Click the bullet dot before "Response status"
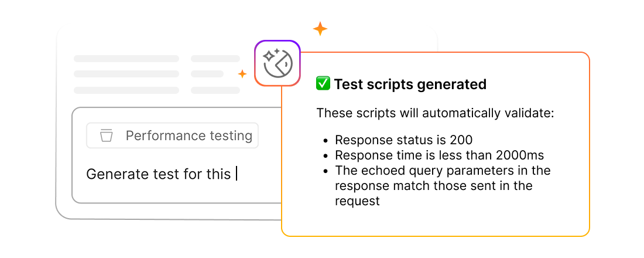 click(326, 141)
